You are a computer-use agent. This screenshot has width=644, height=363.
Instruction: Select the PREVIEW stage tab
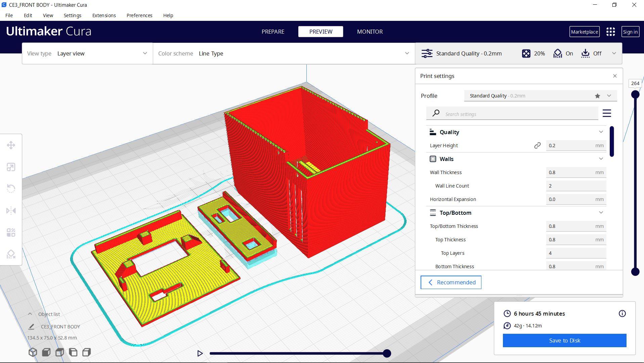(x=321, y=32)
